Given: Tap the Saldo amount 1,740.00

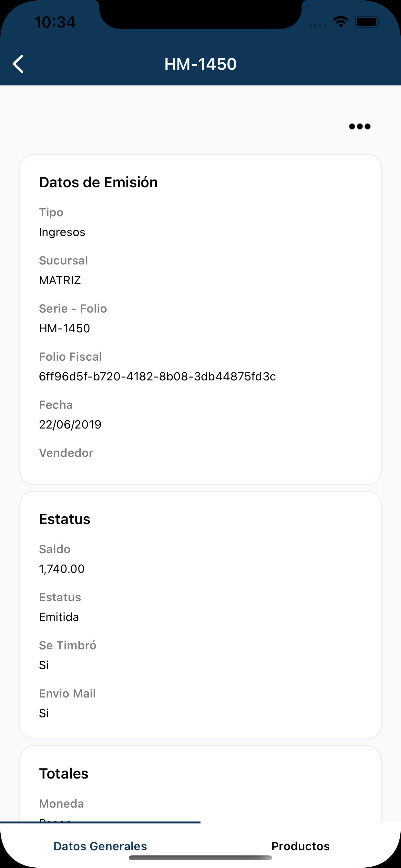Looking at the screenshot, I should 62,569.
